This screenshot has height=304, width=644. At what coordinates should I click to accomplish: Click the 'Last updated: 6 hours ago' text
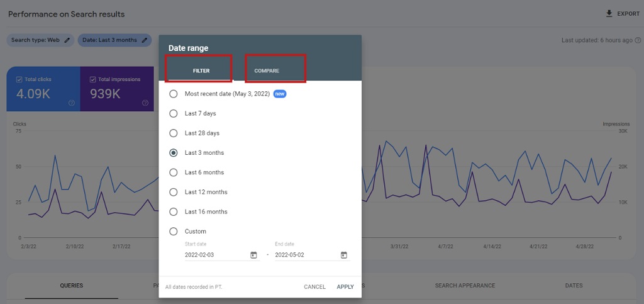pos(597,40)
